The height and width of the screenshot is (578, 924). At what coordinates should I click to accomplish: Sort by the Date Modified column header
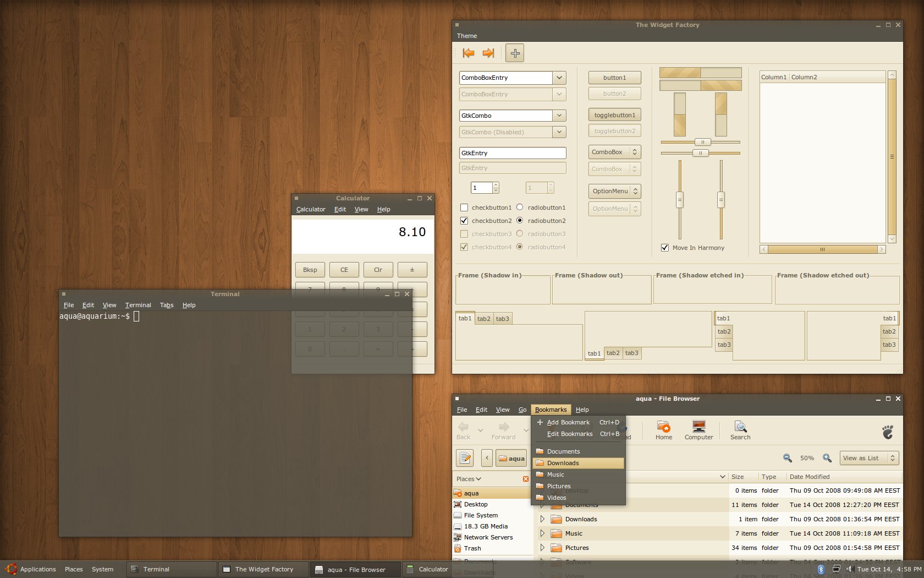[x=844, y=477]
